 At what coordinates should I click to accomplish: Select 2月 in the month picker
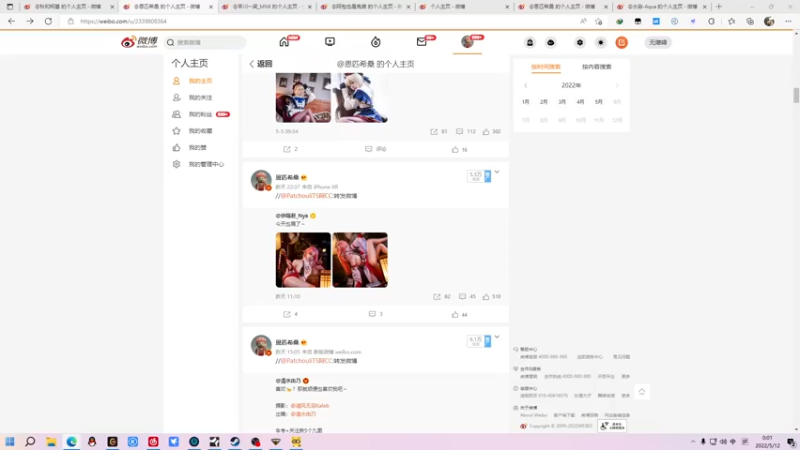pyautogui.click(x=544, y=102)
